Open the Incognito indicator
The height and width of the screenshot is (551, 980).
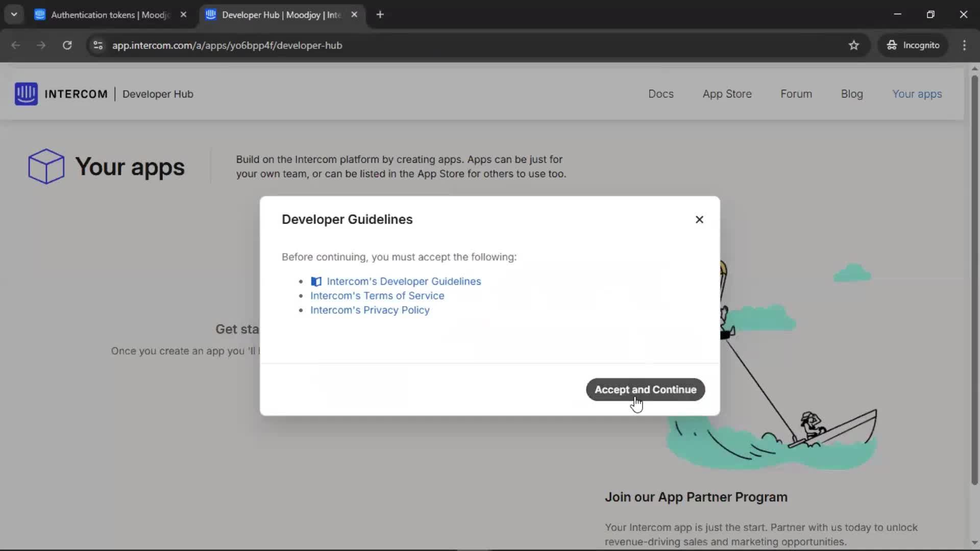pyautogui.click(x=913, y=45)
